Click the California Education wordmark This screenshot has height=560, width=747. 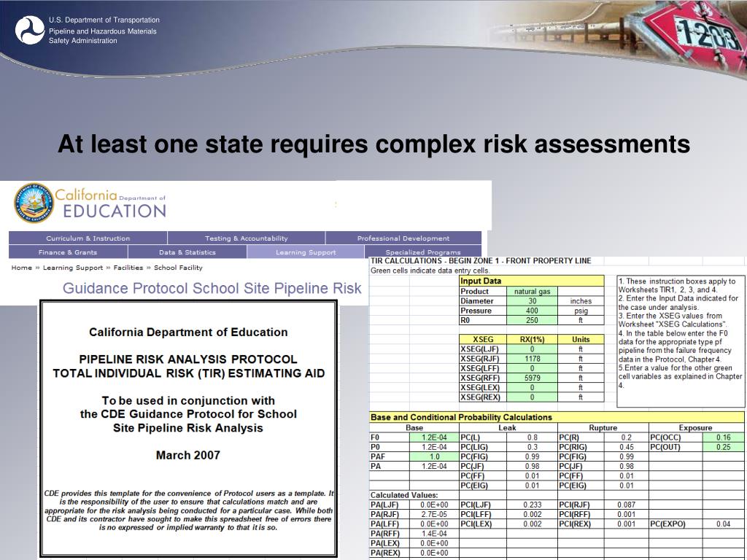[111, 203]
